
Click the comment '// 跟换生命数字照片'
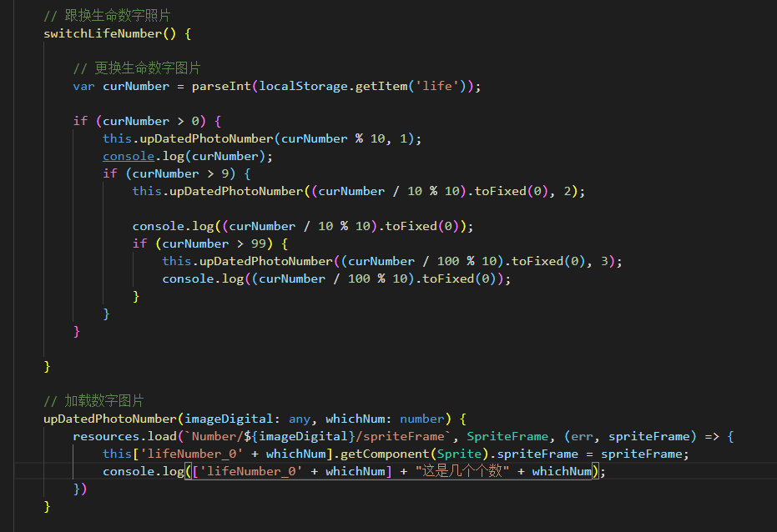coord(107,16)
